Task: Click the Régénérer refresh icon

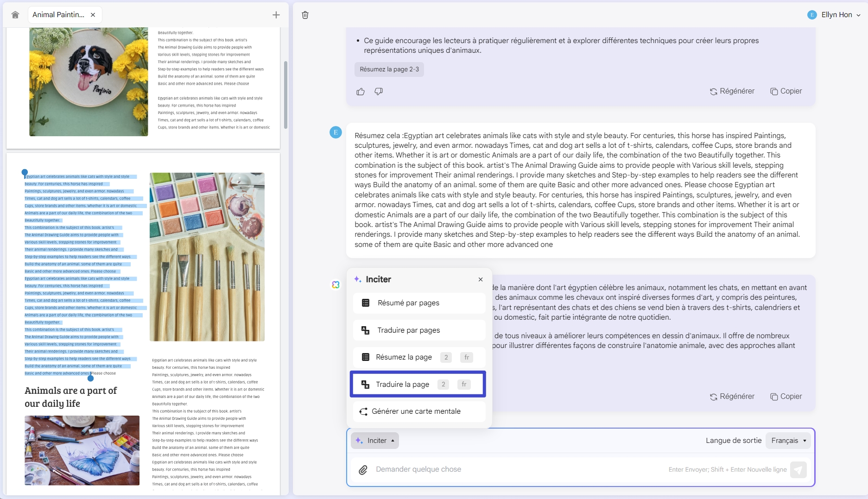Action: 714,91
